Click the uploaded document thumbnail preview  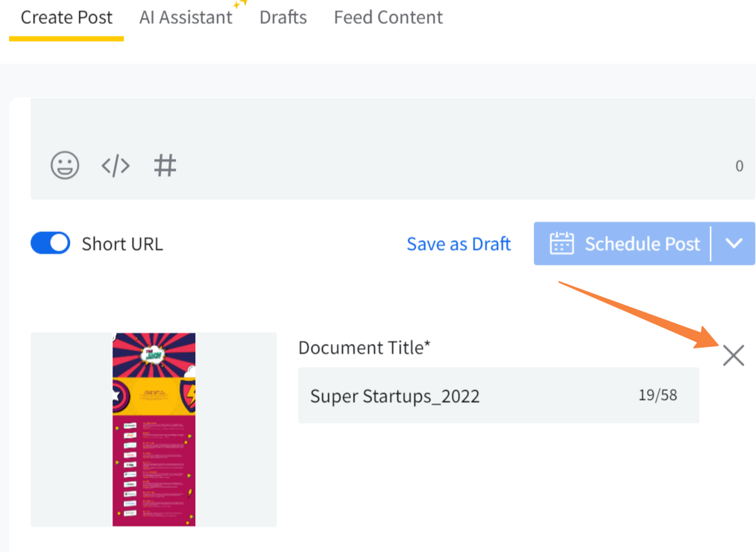pos(154,429)
